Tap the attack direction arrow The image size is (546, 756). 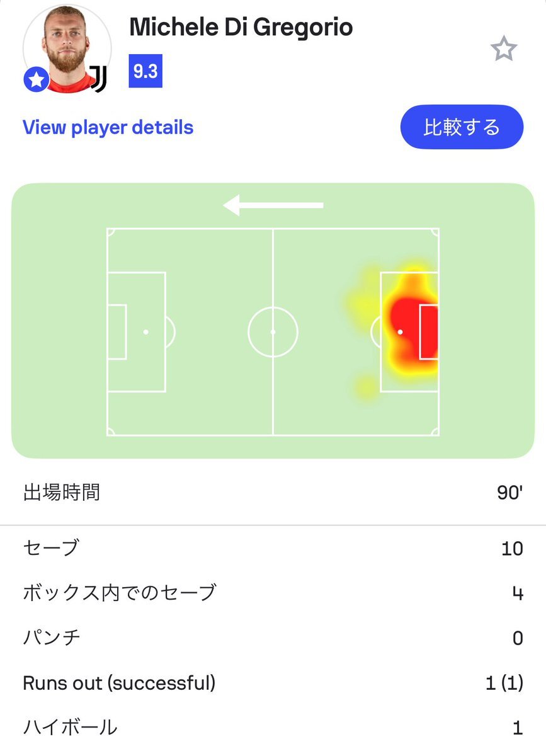[273, 205]
